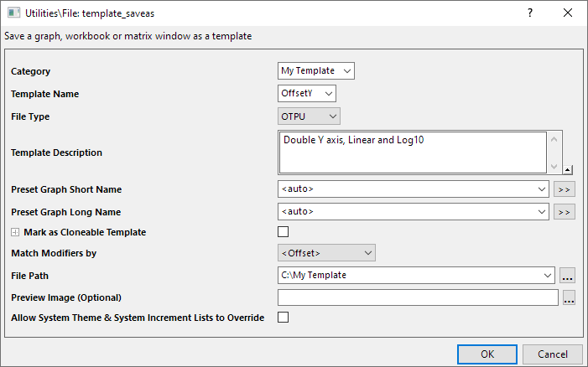
Task: Click the description scrollbar down arrow
Action: click(554, 165)
